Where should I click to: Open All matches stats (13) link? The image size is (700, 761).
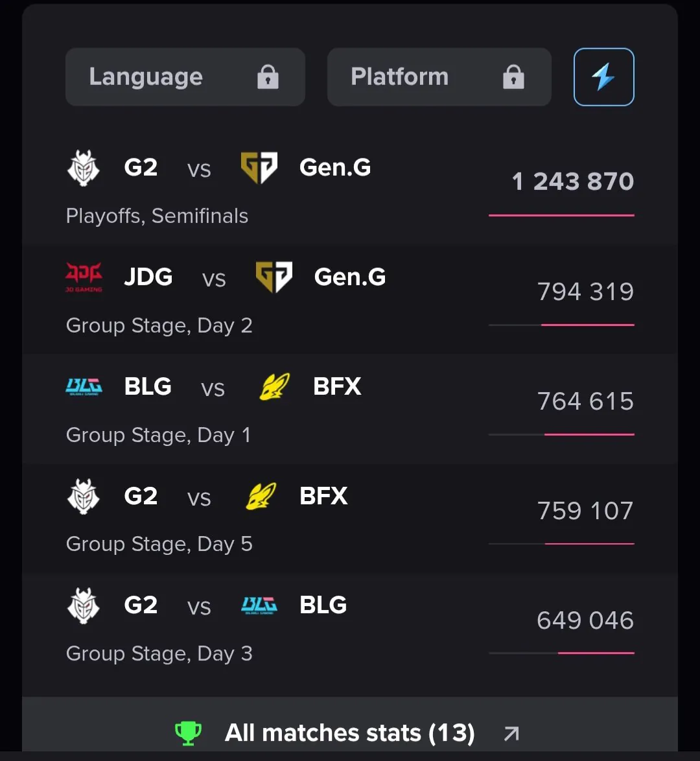coord(349,733)
